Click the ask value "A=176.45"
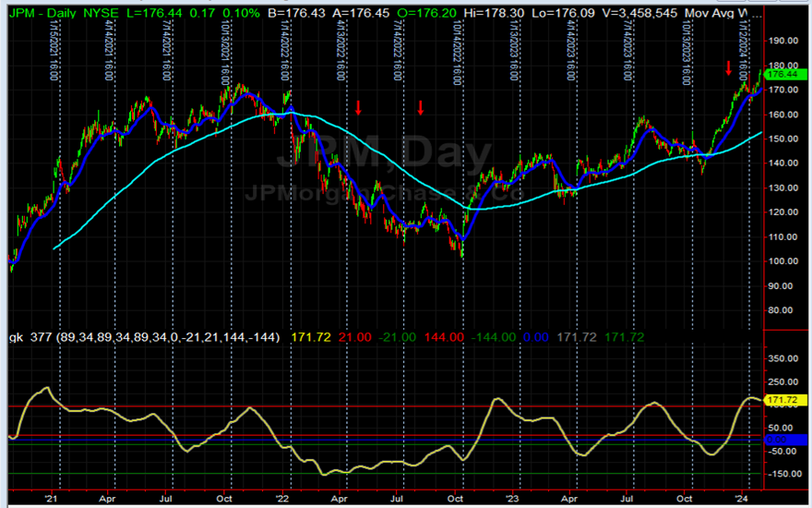This screenshot has height=508, width=812. (361, 14)
